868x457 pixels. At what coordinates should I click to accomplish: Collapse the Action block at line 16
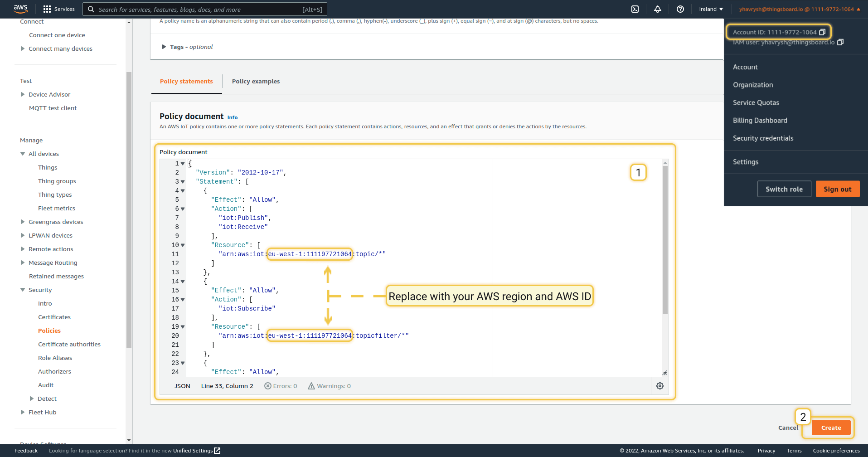click(x=183, y=300)
